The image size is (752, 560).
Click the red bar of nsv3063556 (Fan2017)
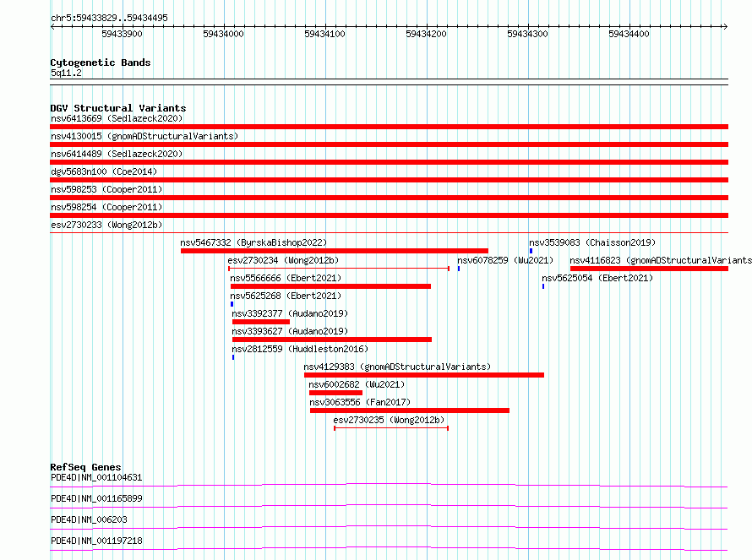[x=410, y=410]
